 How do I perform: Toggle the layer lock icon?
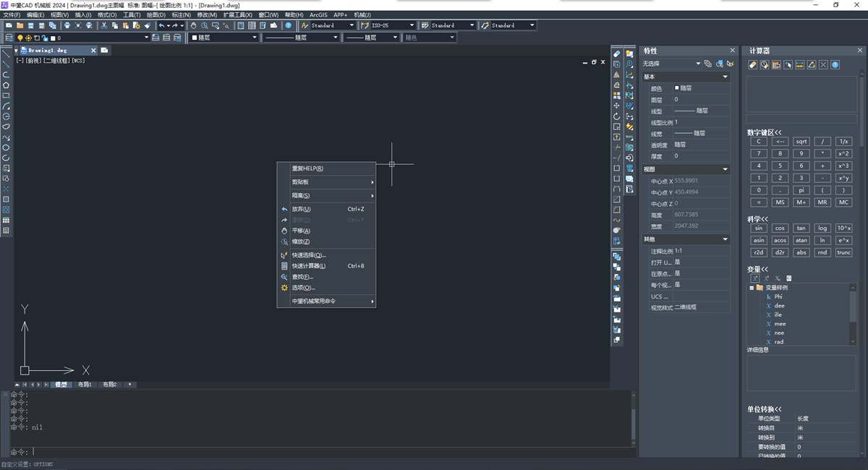45,38
